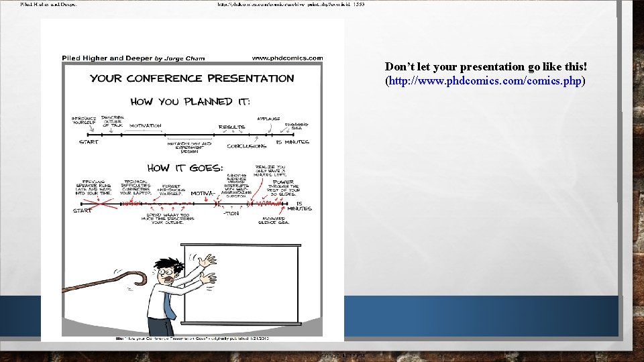Click the 'Don't let your presentation go like this!' text
644x362 pixels.
click(486, 66)
